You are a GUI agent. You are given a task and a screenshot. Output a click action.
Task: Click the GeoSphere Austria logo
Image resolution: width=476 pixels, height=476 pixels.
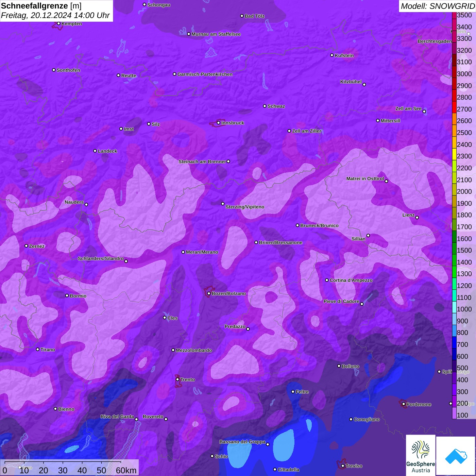(x=421, y=455)
